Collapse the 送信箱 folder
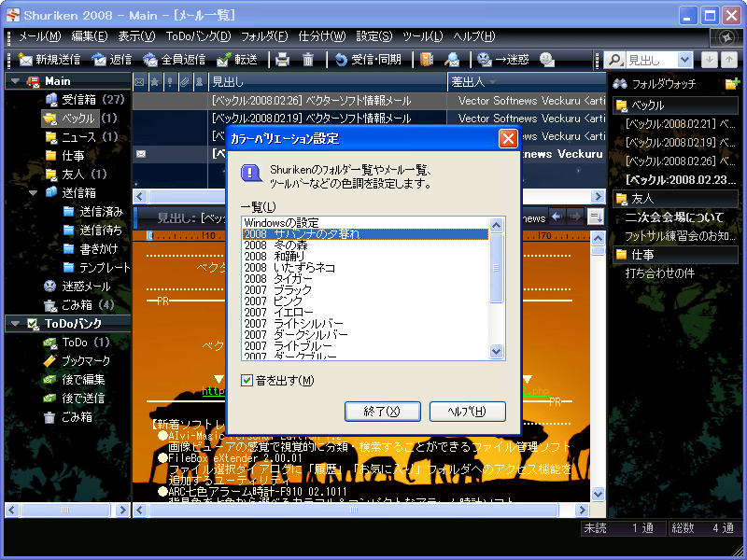The width and height of the screenshot is (747, 560). coord(33,193)
